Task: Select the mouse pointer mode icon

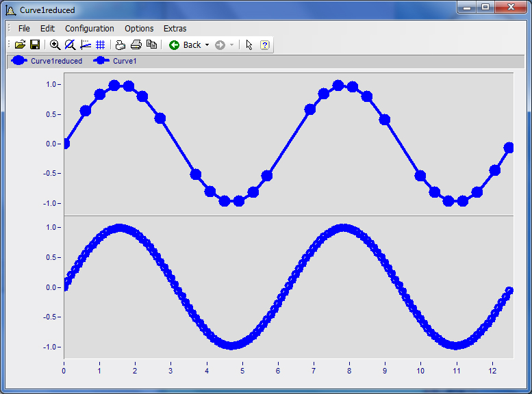Action: (x=249, y=44)
